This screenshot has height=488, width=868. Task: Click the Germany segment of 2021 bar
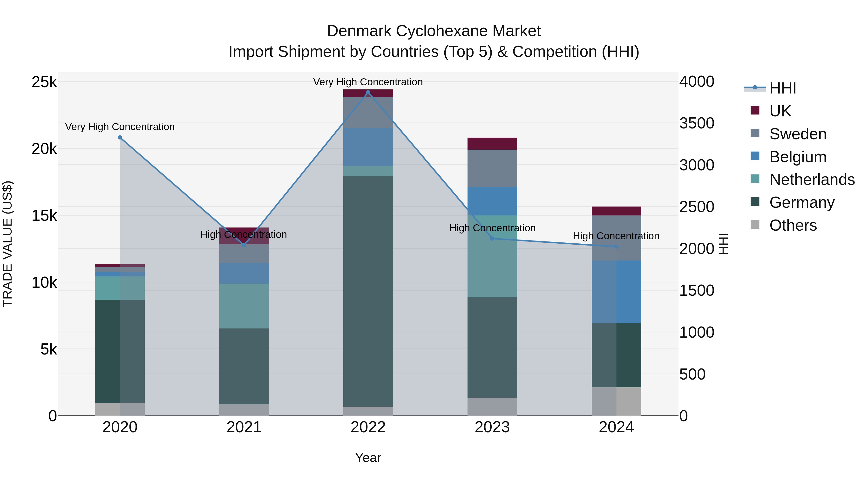[244, 366]
